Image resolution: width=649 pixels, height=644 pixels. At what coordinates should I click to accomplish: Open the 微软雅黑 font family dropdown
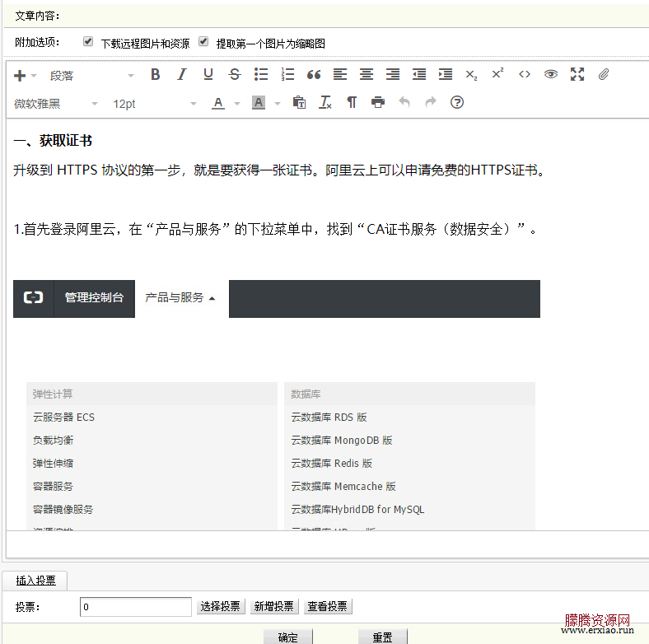click(56, 104)
